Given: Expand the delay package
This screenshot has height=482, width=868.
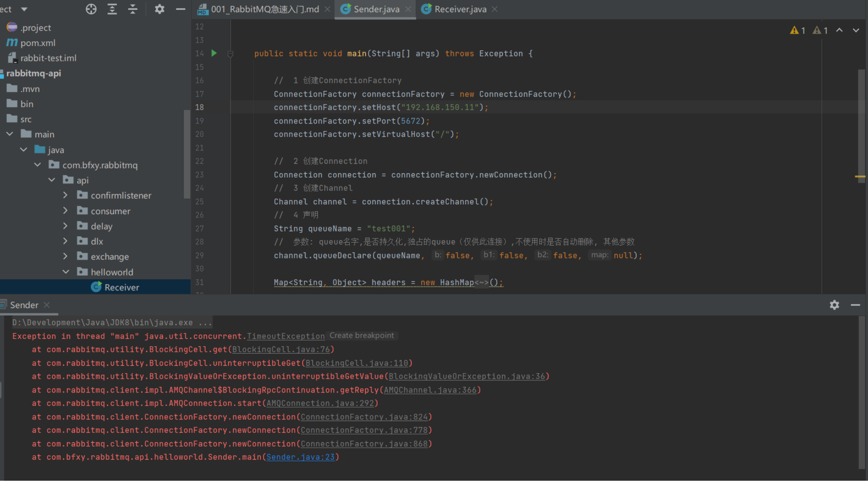Looking at the screenshot, I should coord(65,226).
